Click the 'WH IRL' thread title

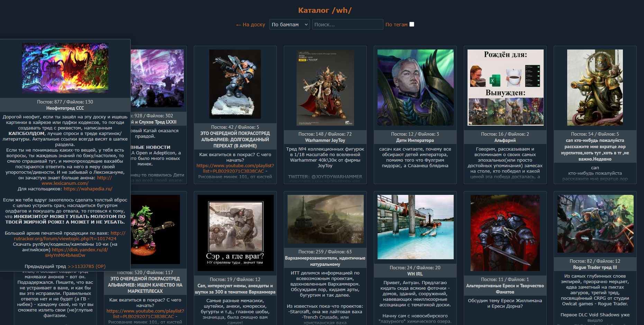coord(415,274)
